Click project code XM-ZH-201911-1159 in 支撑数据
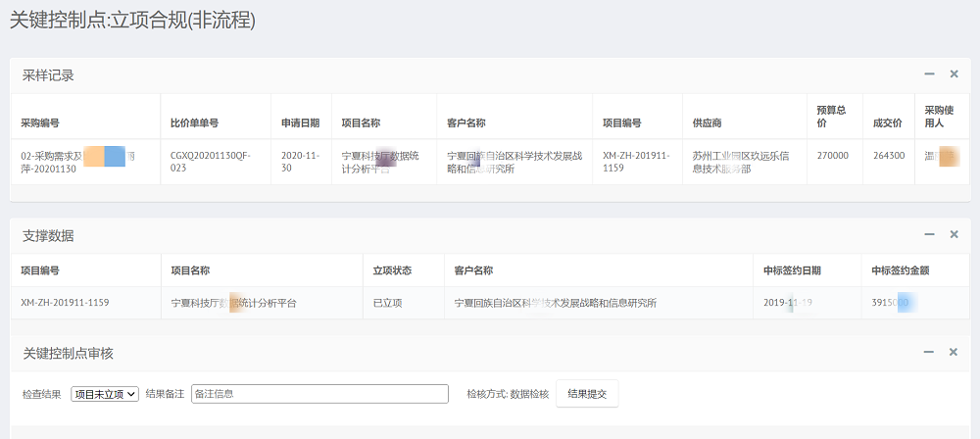980x439 pixels. (x=65, y=303)
